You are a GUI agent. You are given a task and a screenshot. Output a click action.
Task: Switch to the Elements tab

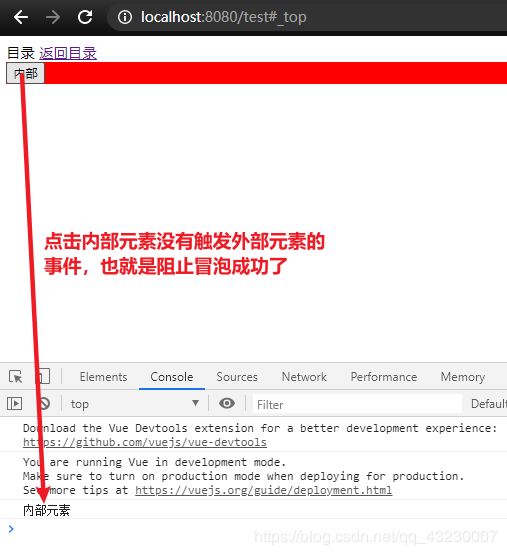coord(103,377)
